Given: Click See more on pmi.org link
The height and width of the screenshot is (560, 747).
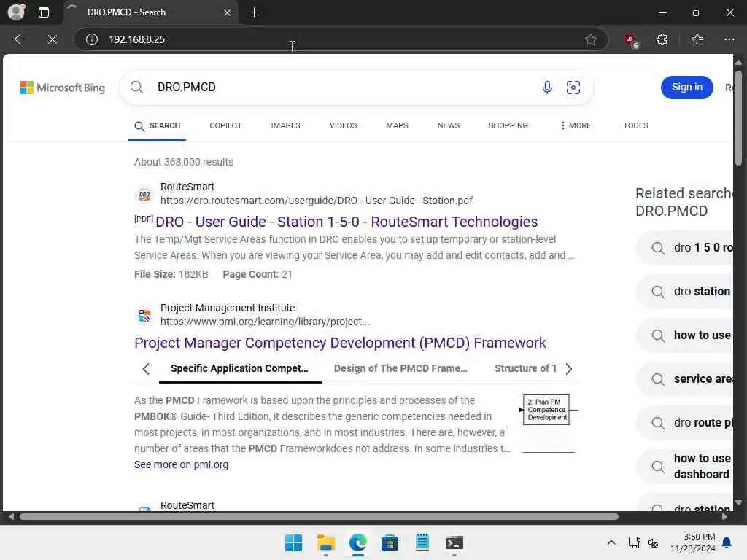Looking at the screenshot, I should (181, 464).
